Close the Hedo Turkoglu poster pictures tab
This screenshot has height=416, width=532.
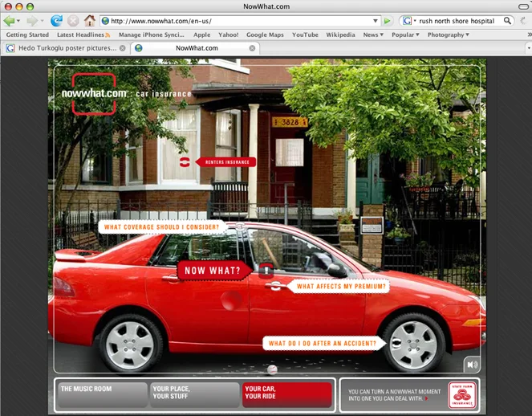(123, 48)
